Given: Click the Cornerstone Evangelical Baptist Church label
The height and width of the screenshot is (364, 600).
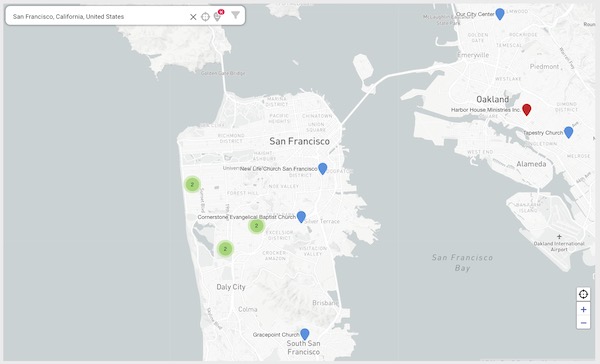Looking at the screenshot, I should coord(246,217).
